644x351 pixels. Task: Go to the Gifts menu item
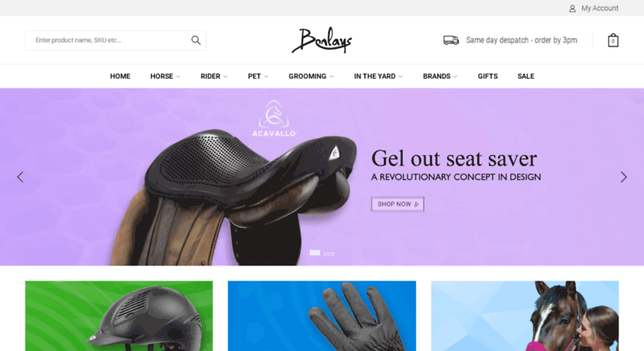pyautogui.click(x=487, y=76)
